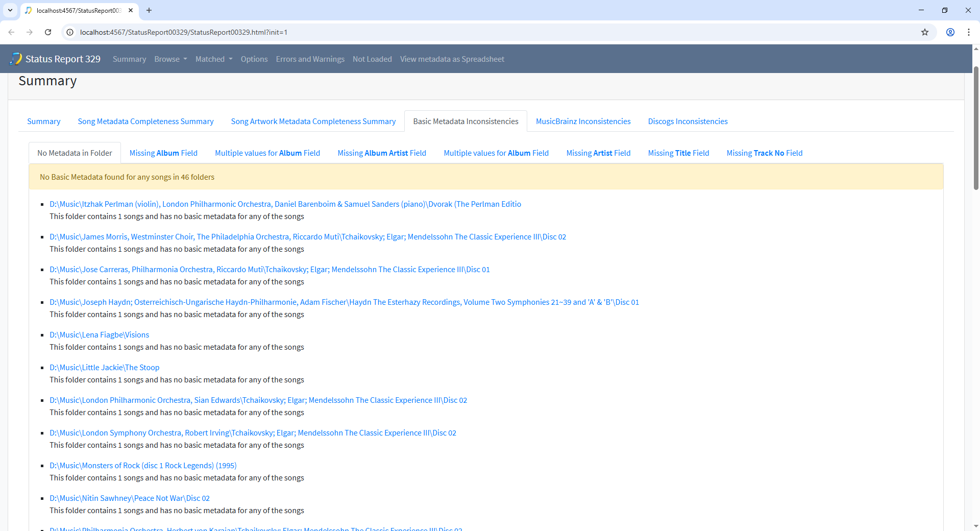Open the Jose Carreras Philharmonia folder link
Image resolution: width=980 pixels, height=531 pixels.
tap(269, 270)
